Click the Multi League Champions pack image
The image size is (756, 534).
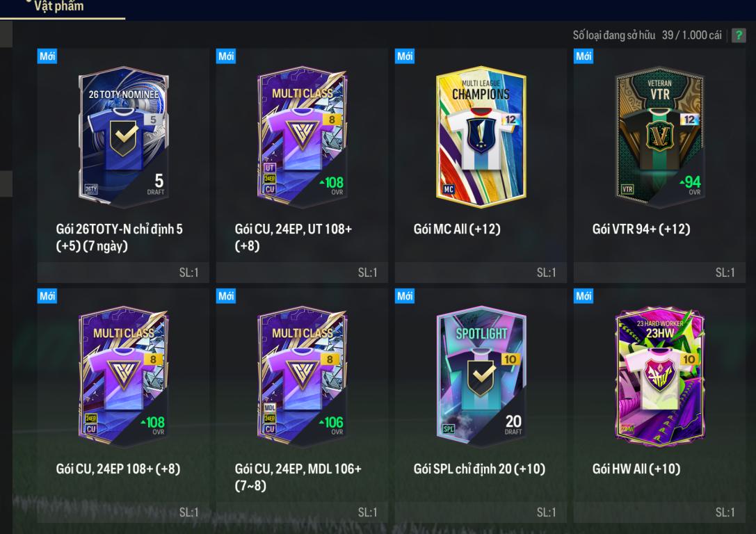point(481,137)
